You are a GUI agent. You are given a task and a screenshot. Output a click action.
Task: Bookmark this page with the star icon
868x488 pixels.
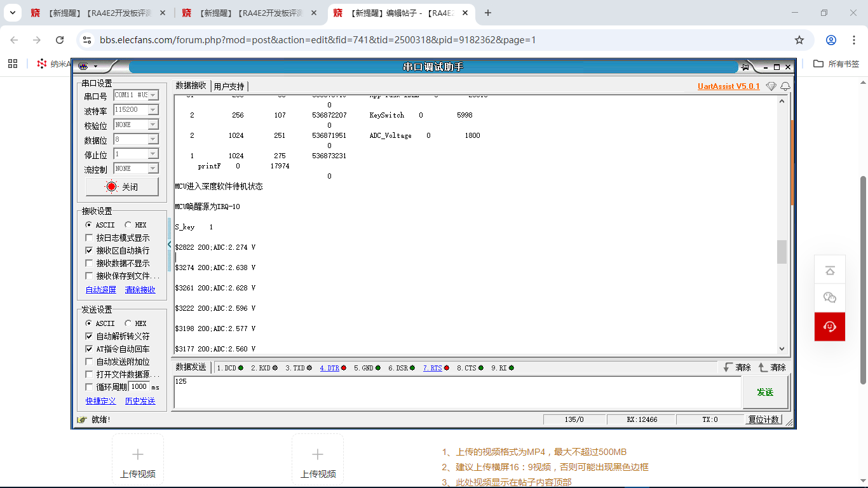[799, 40]
